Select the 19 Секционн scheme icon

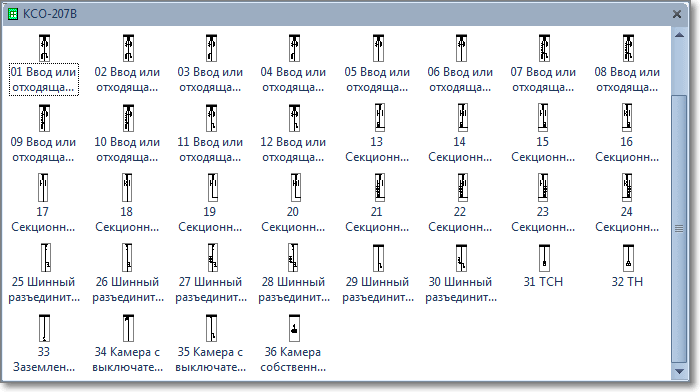[212, 188]
